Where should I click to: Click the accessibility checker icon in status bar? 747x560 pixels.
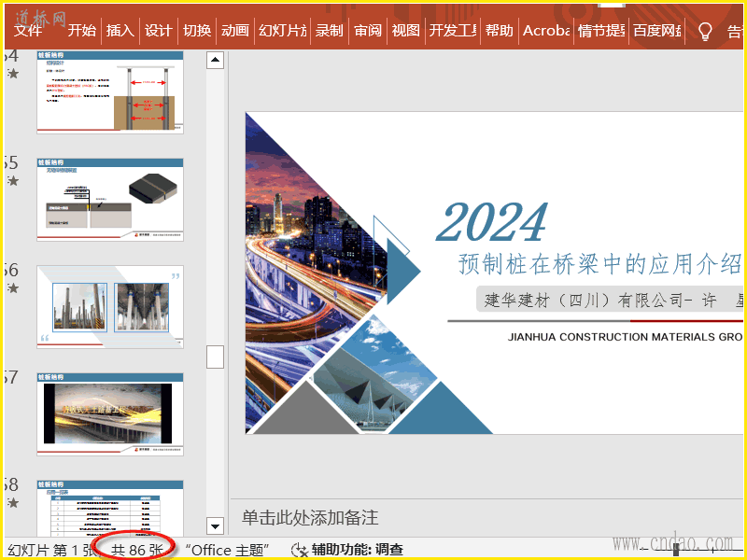pyautogui.click(x=299, y=550)
